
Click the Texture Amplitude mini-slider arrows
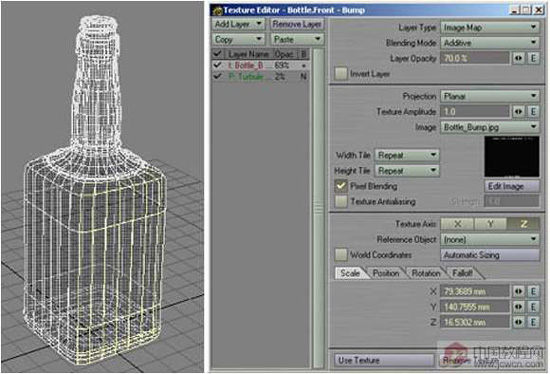[519, 112]
